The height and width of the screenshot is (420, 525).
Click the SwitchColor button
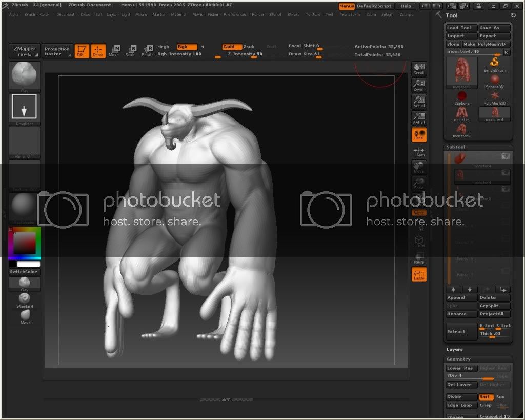click(x=25, y=272)
